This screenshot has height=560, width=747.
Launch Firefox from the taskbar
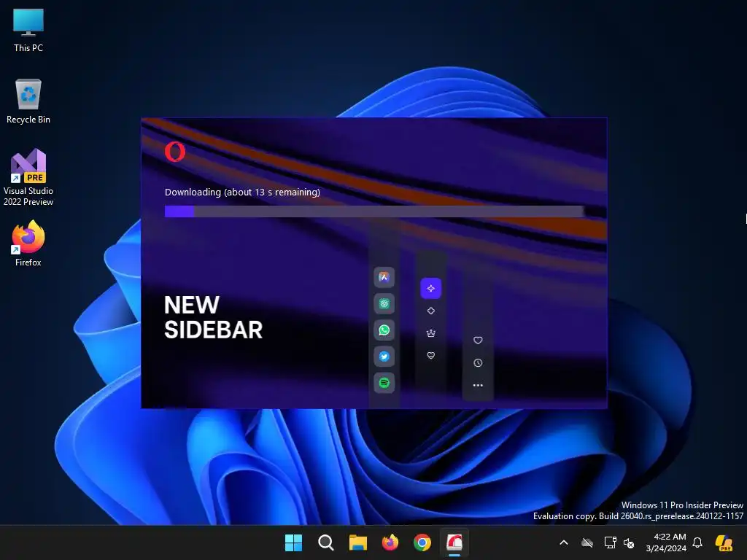(390, 542)
